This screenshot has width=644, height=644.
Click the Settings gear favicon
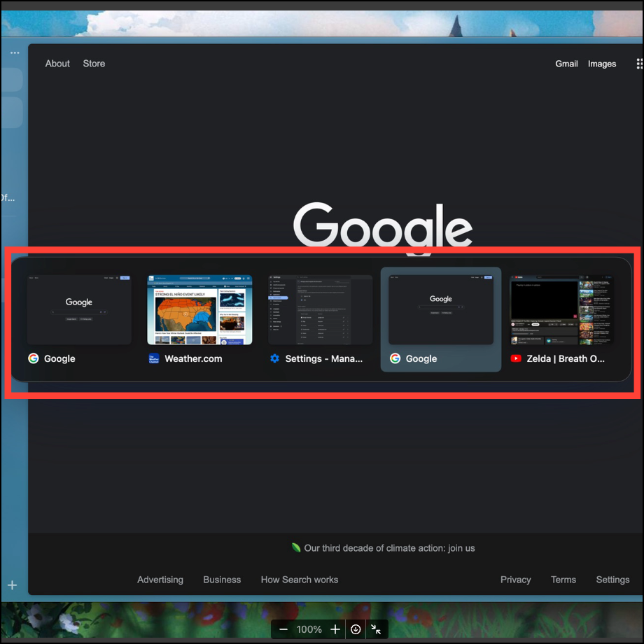(x=274, y=358)
